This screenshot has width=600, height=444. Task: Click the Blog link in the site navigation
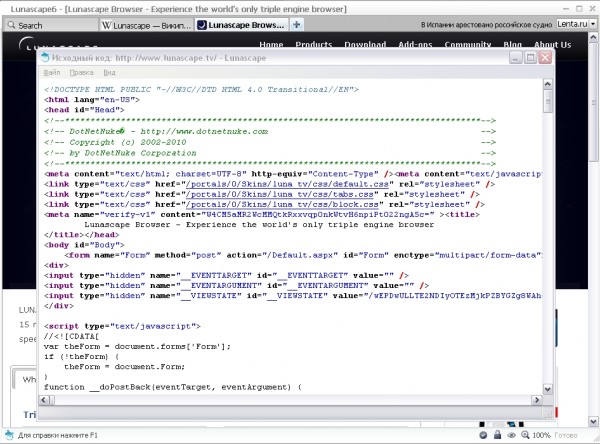click(x=512, y=44)
